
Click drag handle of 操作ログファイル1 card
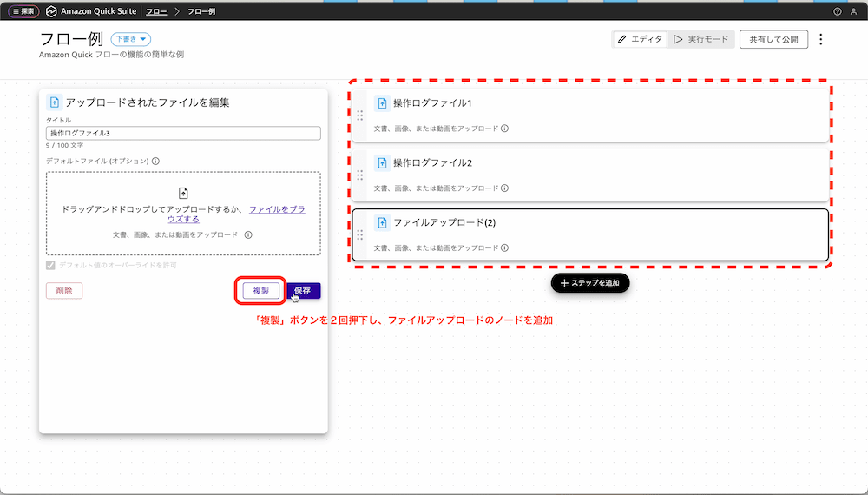tap(360, 115)
